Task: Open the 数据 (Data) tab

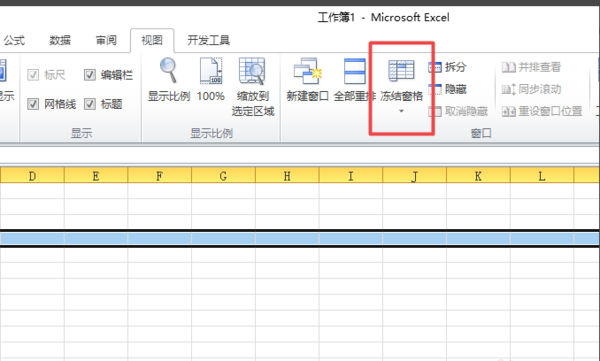Action: tap(60, 40)
